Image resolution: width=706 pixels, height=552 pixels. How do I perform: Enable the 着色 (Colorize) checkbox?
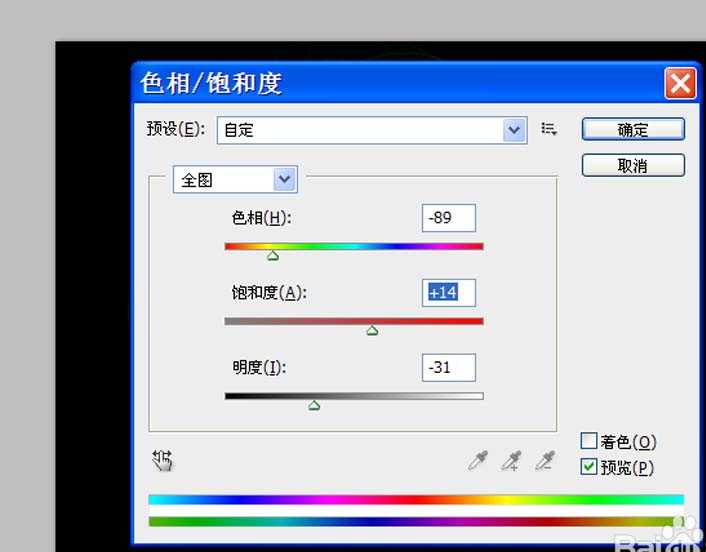pyautogui.click(x=590, y=441)
